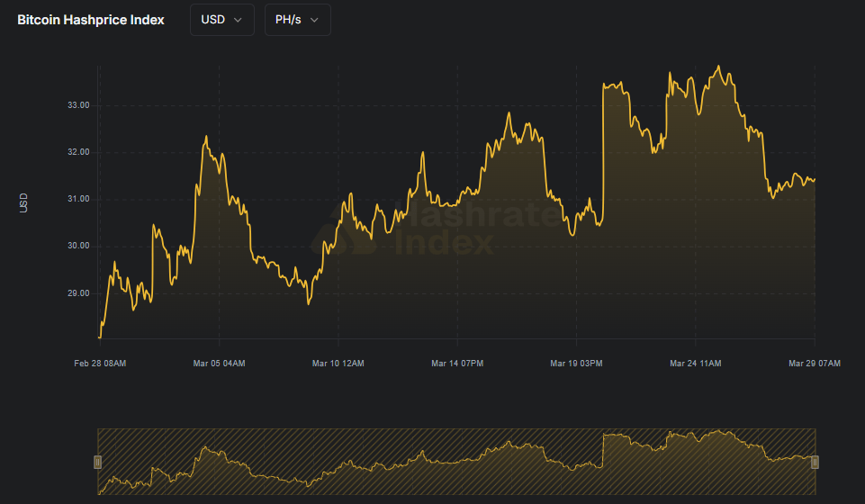
Task: Click the 29.00 y-axis label
Action: pos(78,293)
